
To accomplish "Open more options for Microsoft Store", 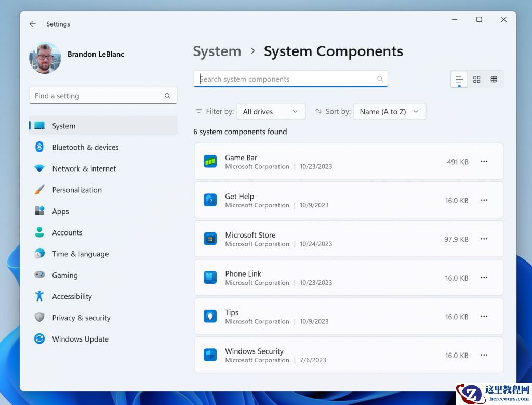I will point(484,239).
